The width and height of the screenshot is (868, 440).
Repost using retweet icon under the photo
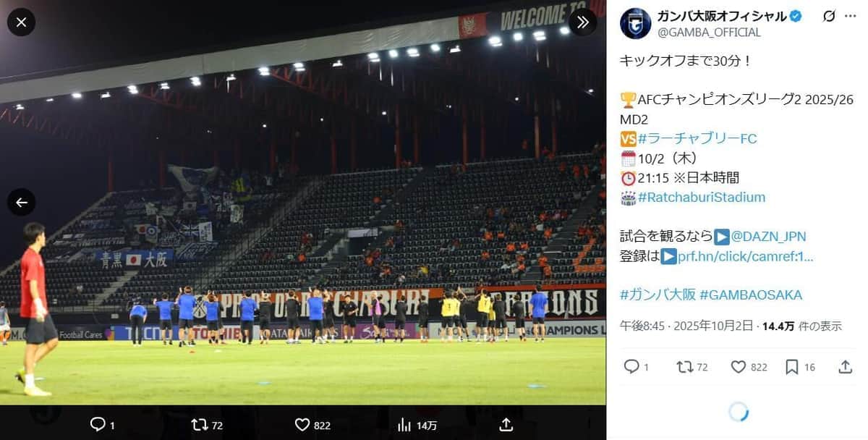198,425
